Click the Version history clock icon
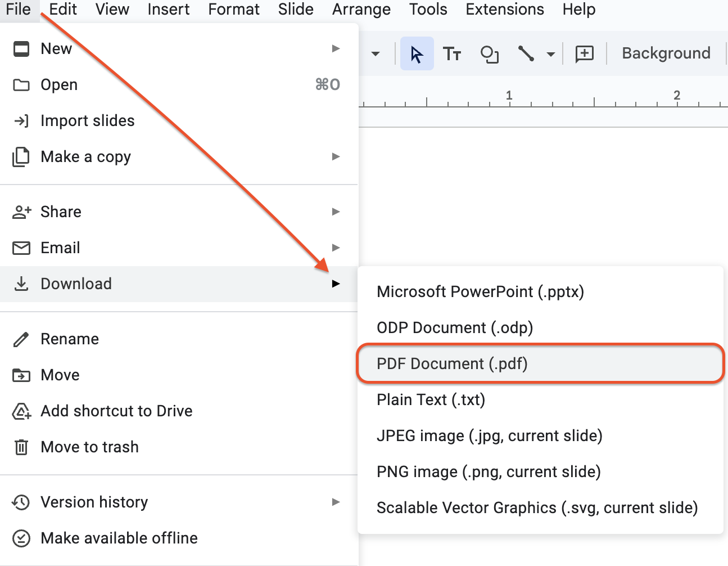728x566 pixels. coord(21,502)
